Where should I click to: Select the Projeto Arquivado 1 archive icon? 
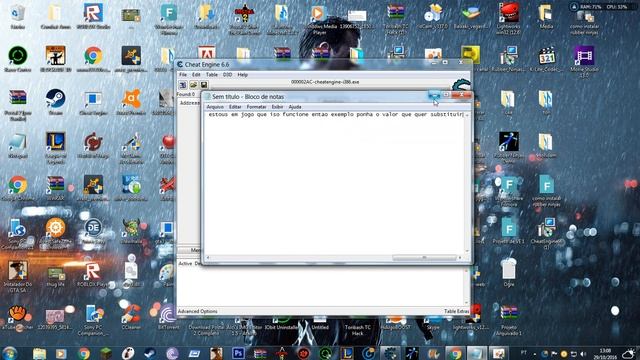click(509, 320)
